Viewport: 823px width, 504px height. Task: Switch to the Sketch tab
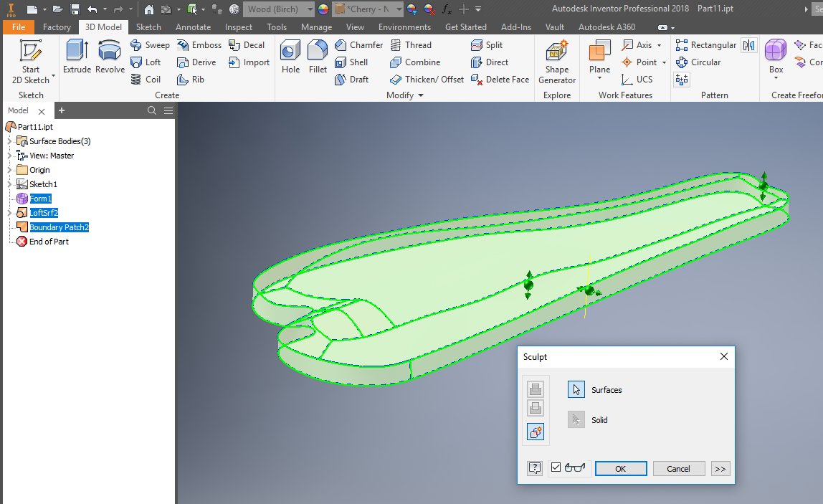coord(148,27)
